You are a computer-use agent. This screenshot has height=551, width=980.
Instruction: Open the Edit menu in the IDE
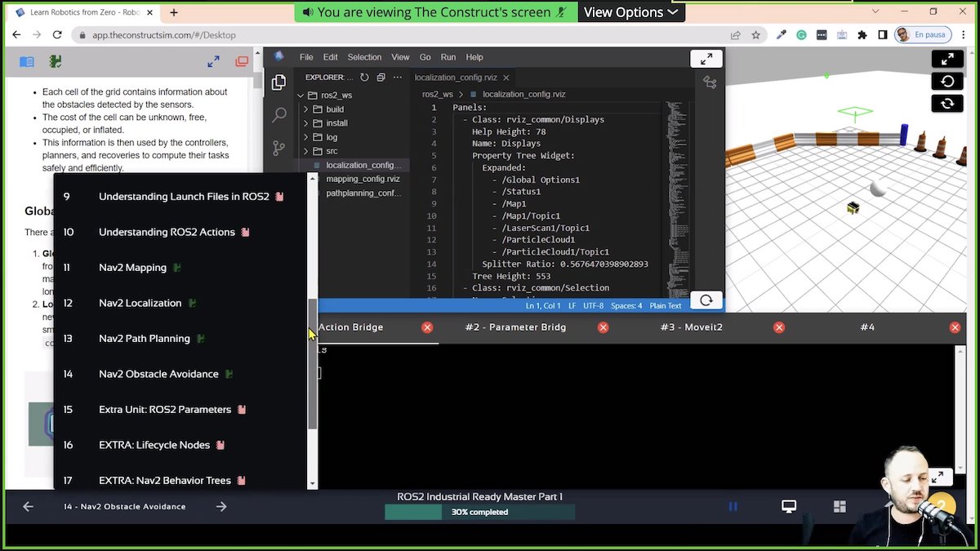click(x=330, y=57)
